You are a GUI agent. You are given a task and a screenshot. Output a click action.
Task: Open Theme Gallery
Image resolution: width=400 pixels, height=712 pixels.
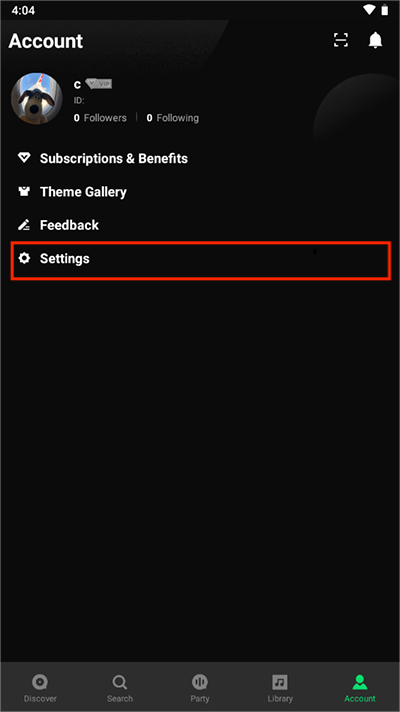[200, 192]
